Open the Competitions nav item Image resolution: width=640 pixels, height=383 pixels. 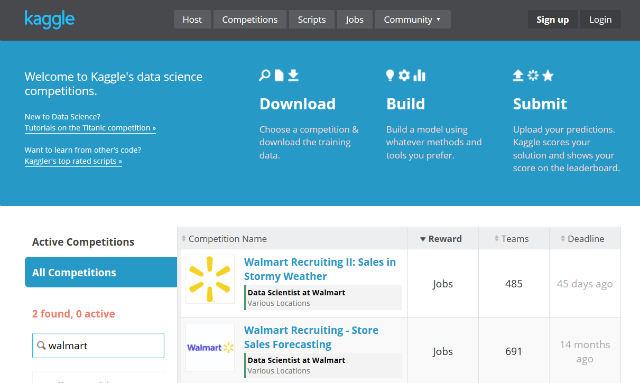click(250, 20)
